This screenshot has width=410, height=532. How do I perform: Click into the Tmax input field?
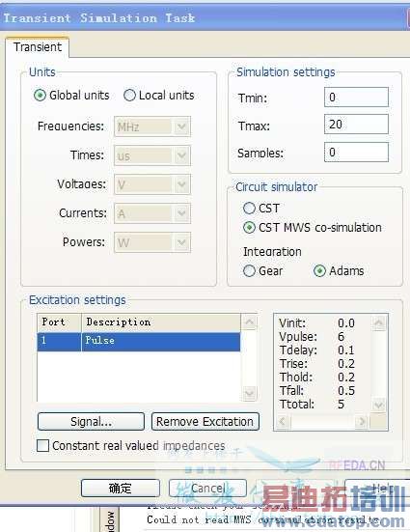356,125
